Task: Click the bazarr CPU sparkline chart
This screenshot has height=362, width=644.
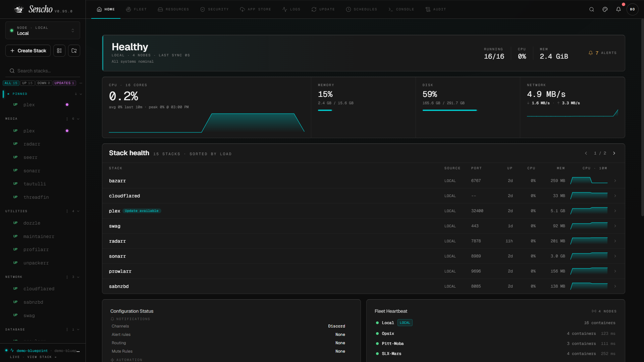Action: [x=589, y=180]
